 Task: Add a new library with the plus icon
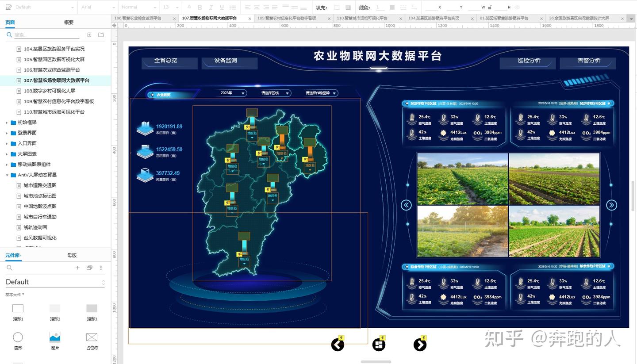[x=77, y=268]
